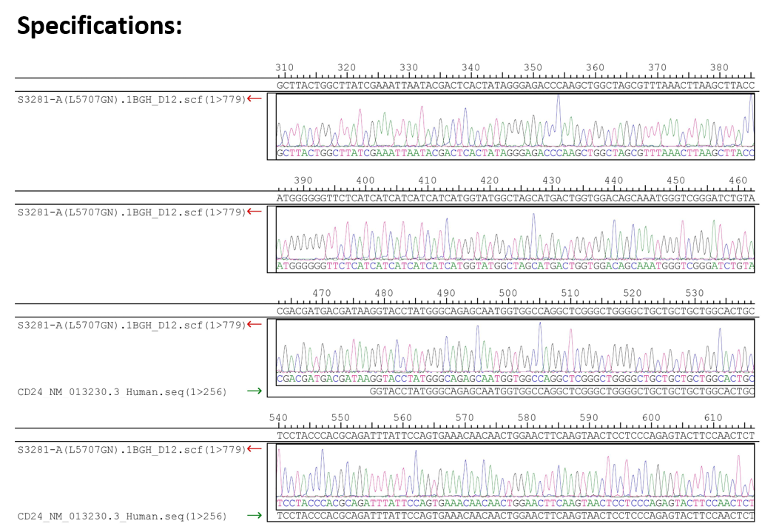The height and width of the screenshot is (532, 762).
Task: Click the consensus sequence starting with CGACGATGACGA
Action: (x=515, y=311)
